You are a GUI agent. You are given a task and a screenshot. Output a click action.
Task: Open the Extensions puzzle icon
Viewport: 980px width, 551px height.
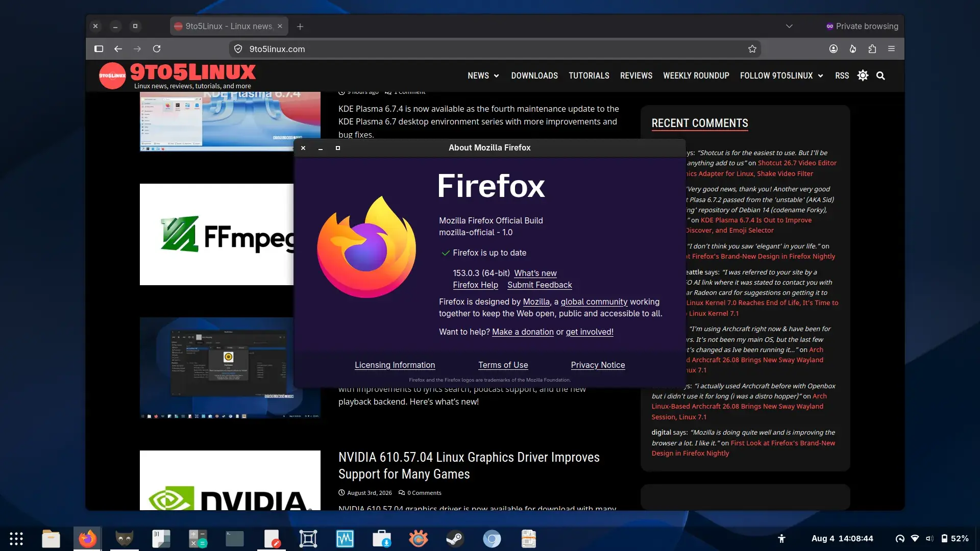pyautogui.click(x=872, y=49)
